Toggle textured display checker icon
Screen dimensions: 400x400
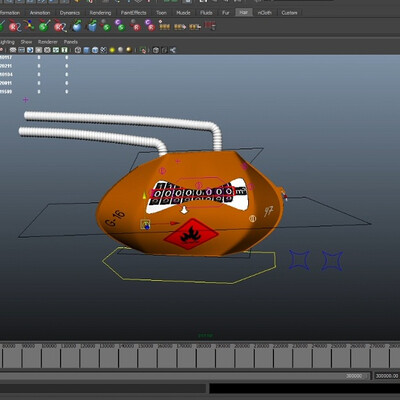pyautogui.click(x=104, y=50)
